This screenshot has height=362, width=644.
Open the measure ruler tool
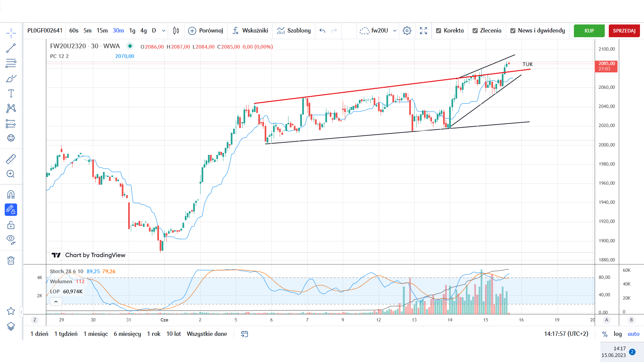tap(11, 159)
